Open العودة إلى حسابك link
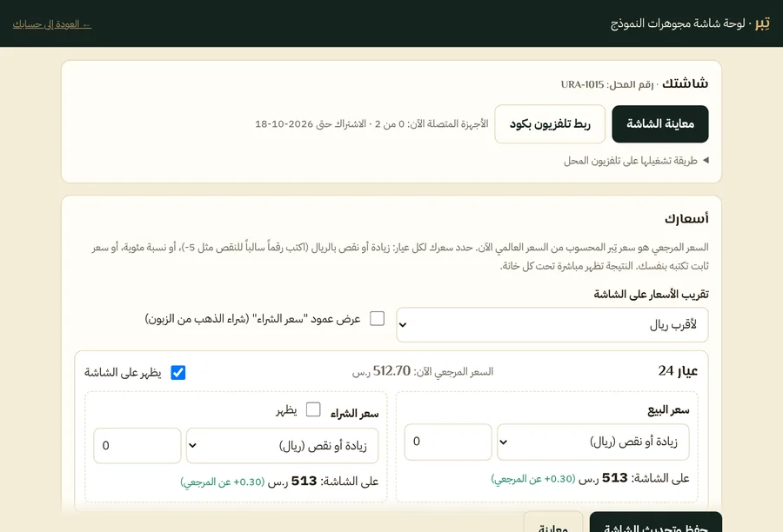The height and width of the screenshot is (532, 783). (52, 24)
